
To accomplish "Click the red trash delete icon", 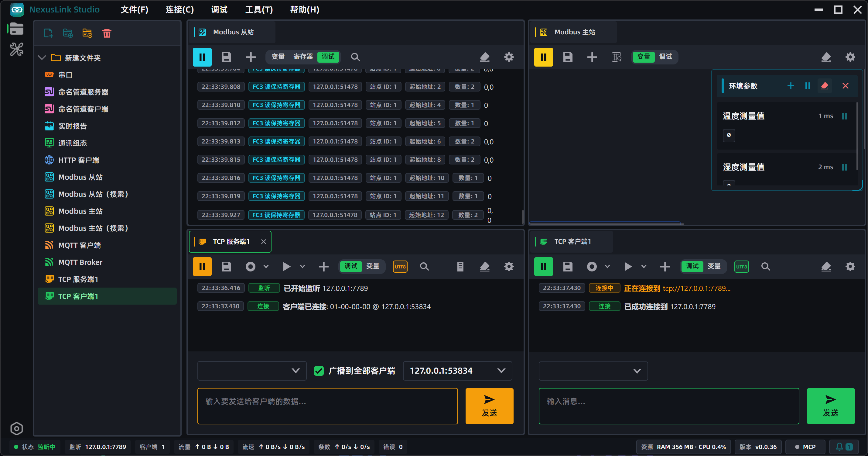I will coord(107,33).
